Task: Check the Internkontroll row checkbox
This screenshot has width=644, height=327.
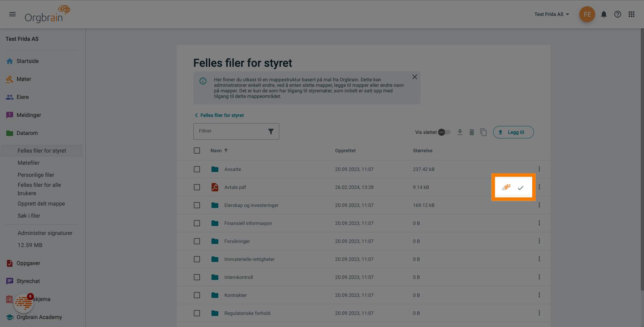Action: click(197, 277)
